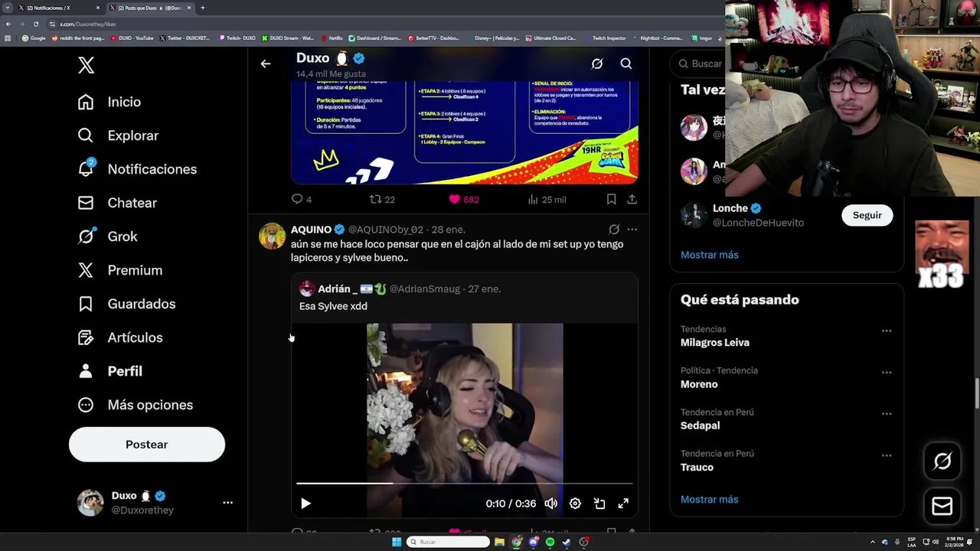The image size is (980, 551).
Task: Open Artículos in the sidebar
Action: (x=120, y=337)
